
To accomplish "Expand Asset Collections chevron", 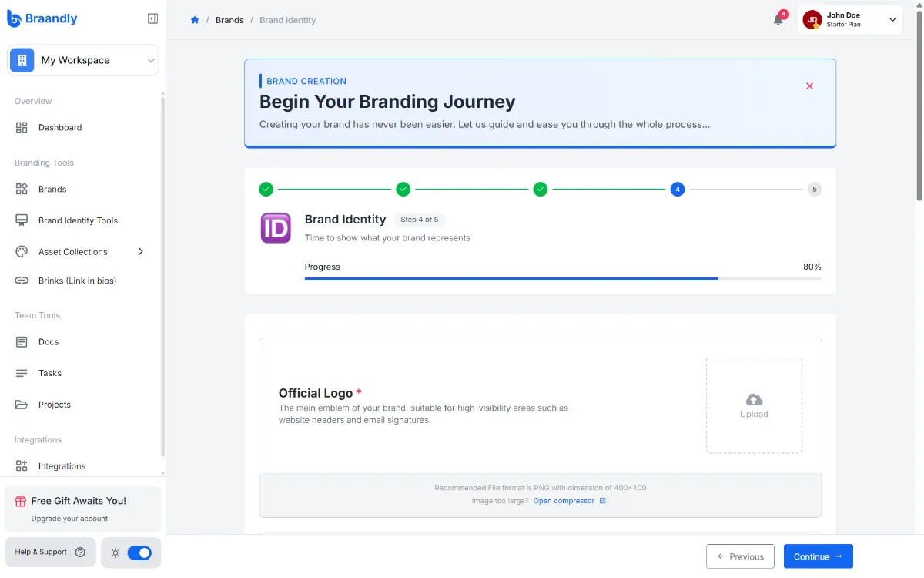I will [141, 252].
